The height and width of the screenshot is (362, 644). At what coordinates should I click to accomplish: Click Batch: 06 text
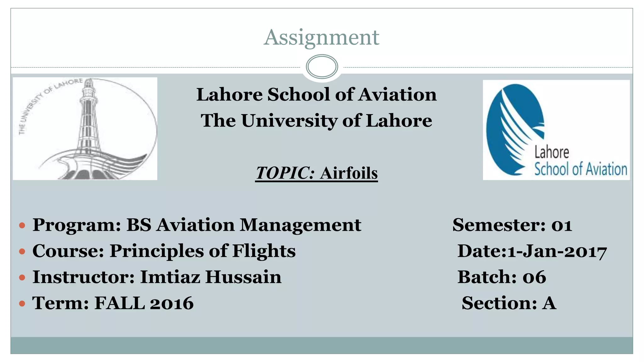[x=502, y=277]
